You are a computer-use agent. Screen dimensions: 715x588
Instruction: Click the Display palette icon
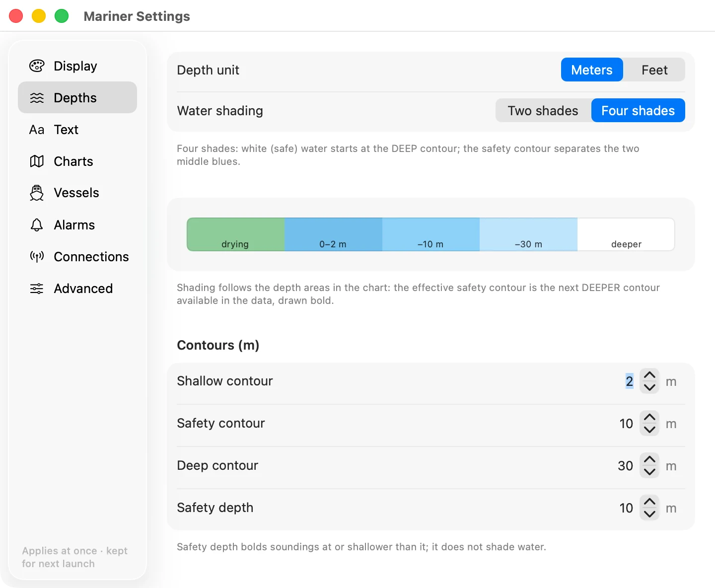(37, 66)
